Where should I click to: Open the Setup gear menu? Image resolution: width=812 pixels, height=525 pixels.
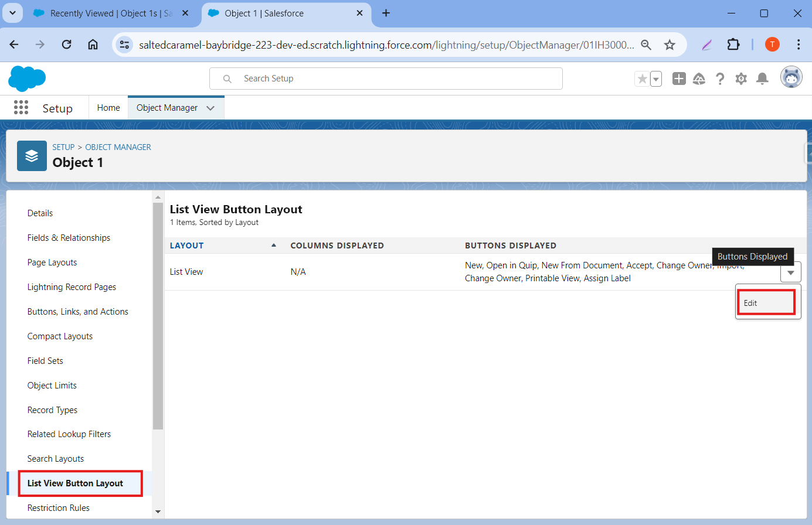[741, 79]
